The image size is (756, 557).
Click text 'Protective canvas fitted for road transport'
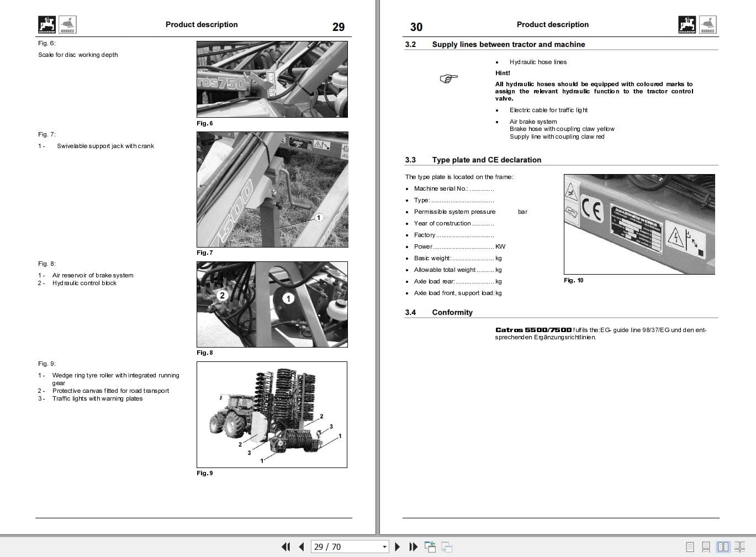[x=110, y=391]
